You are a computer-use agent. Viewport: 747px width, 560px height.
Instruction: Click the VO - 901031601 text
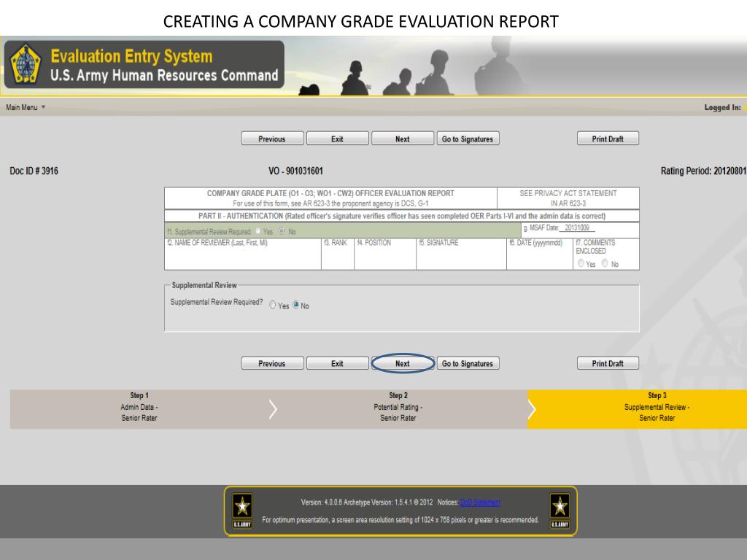coord(296,171)
